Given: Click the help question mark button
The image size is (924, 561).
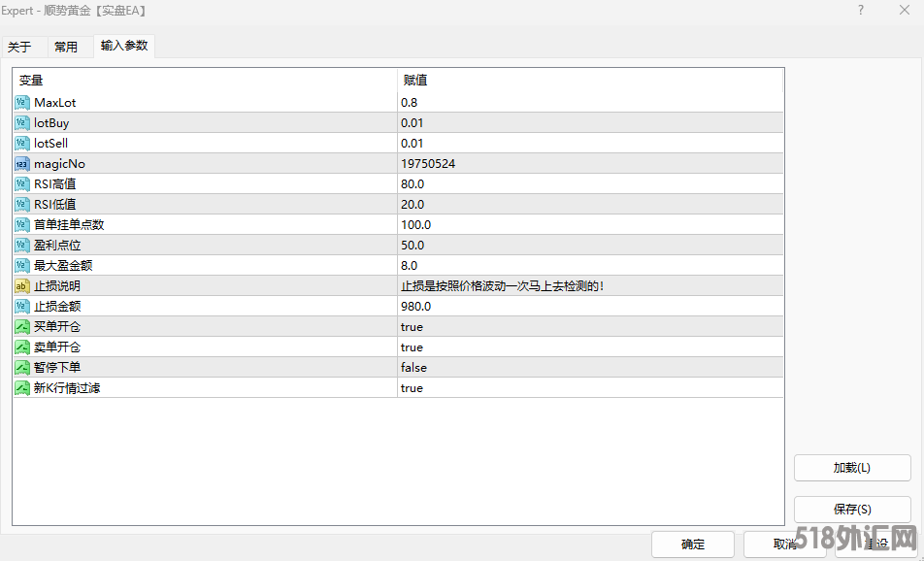Looking at the screenshot, I should point(861,10).
